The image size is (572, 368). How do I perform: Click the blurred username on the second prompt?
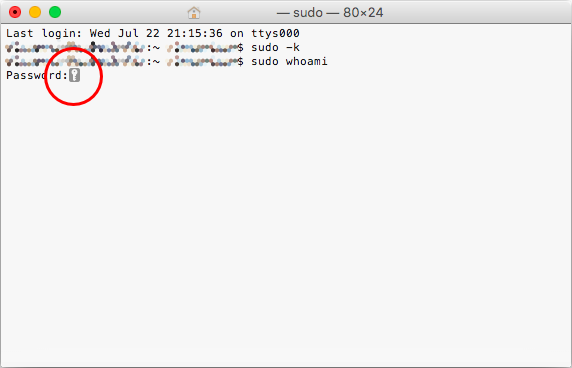click(x=202, y=62)
